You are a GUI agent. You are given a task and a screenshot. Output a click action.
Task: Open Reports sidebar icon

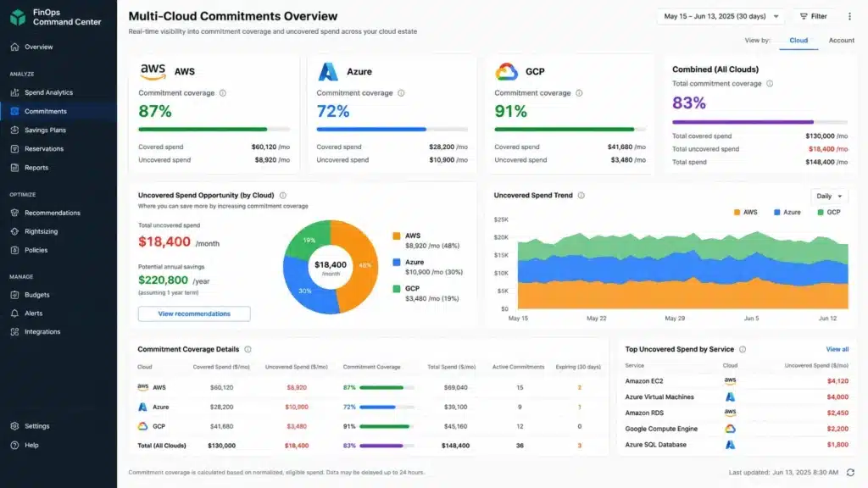click(x=15, y=168)
